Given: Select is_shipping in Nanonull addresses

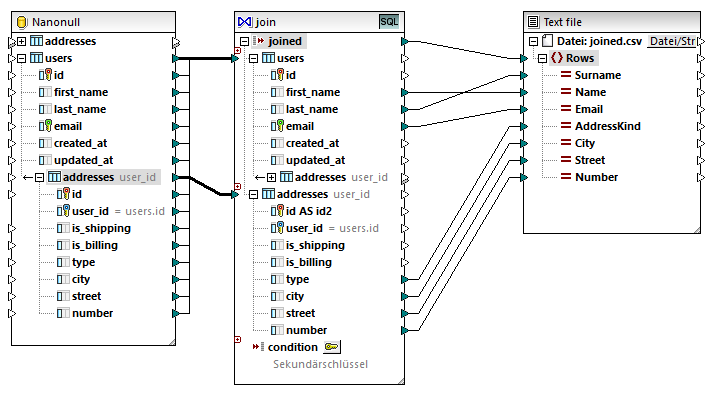Looking at the screenshot, I should 101,228.
